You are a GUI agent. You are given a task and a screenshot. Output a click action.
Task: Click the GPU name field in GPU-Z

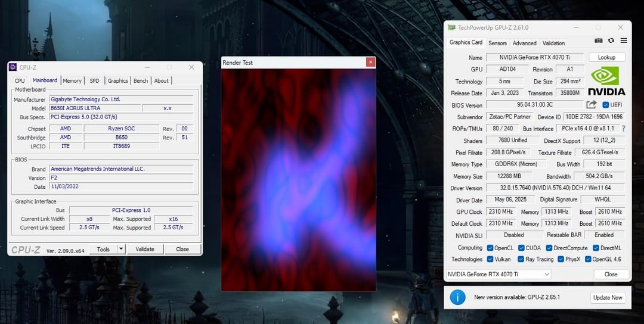tap(535, 57)
